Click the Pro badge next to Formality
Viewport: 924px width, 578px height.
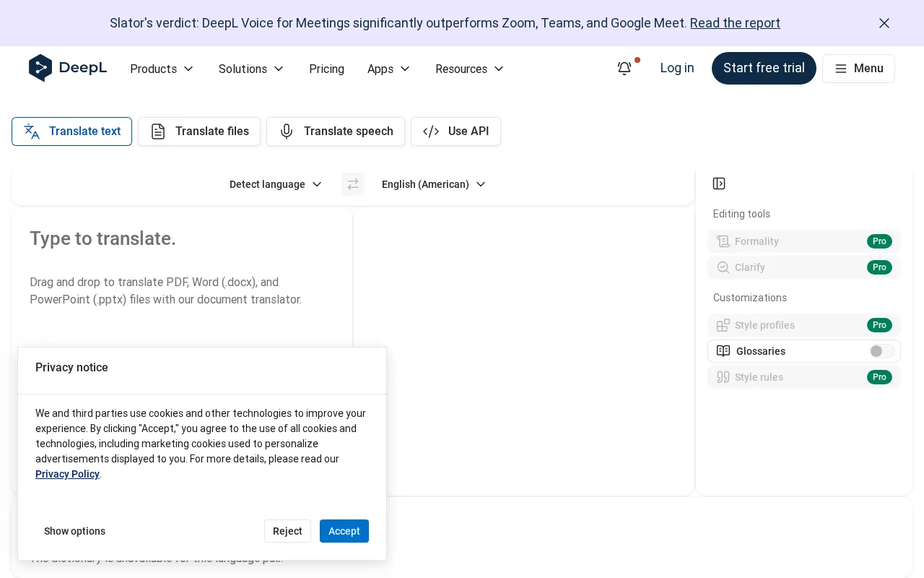pos(879,241)
